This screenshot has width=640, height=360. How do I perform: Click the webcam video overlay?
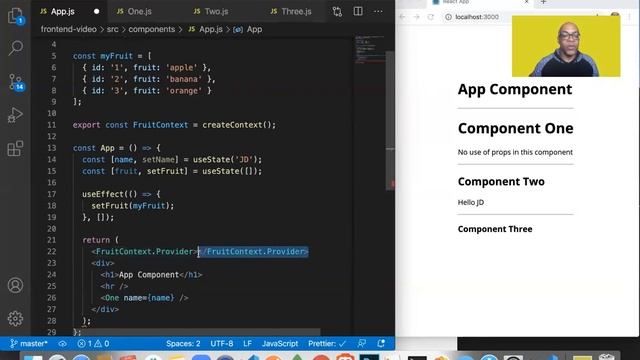click(x=566, y=46)
